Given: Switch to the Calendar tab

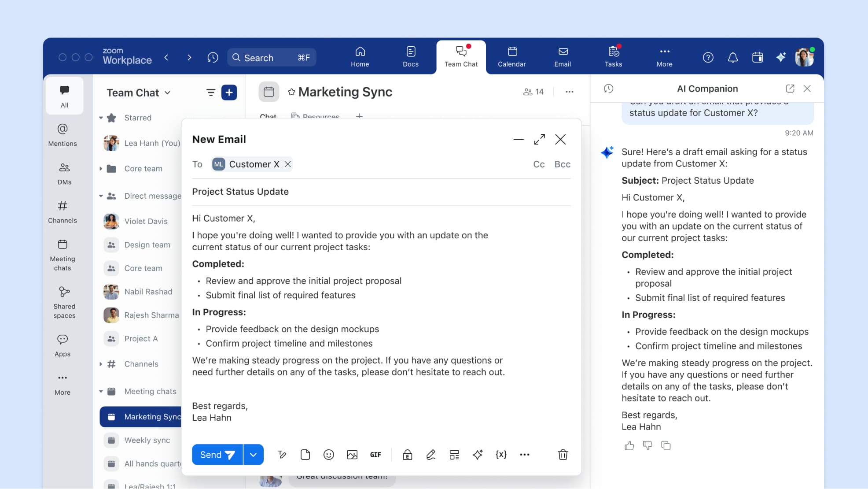Looking at the screenshot, I should tap(511, 57).
